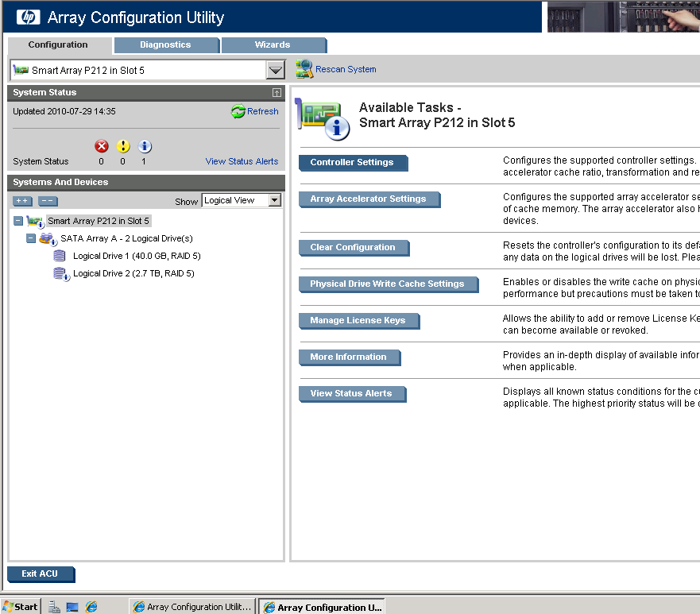Click the Logical Drive 2 disk icon
Viewport: 700px width, 614px height.
point(60,273)
